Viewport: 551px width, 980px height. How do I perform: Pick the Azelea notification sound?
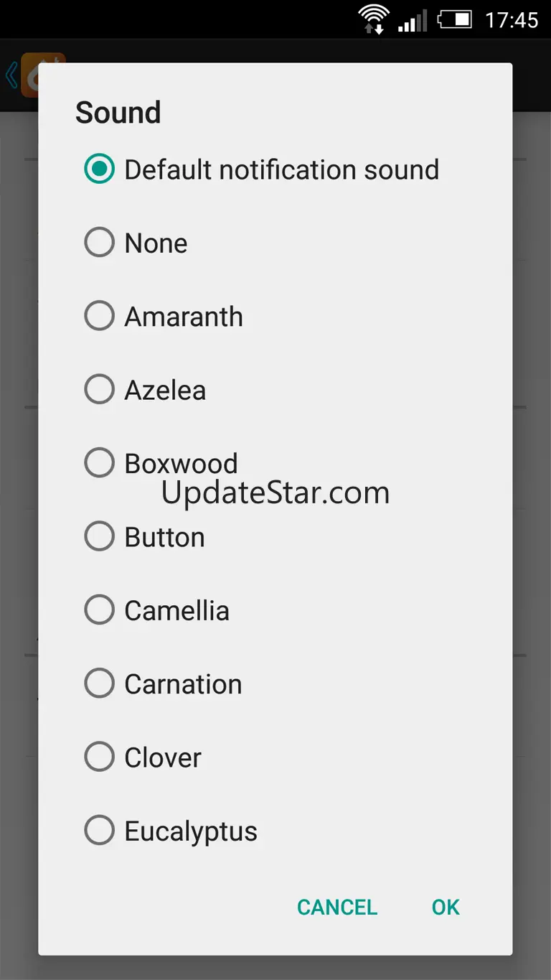[99, 390]
